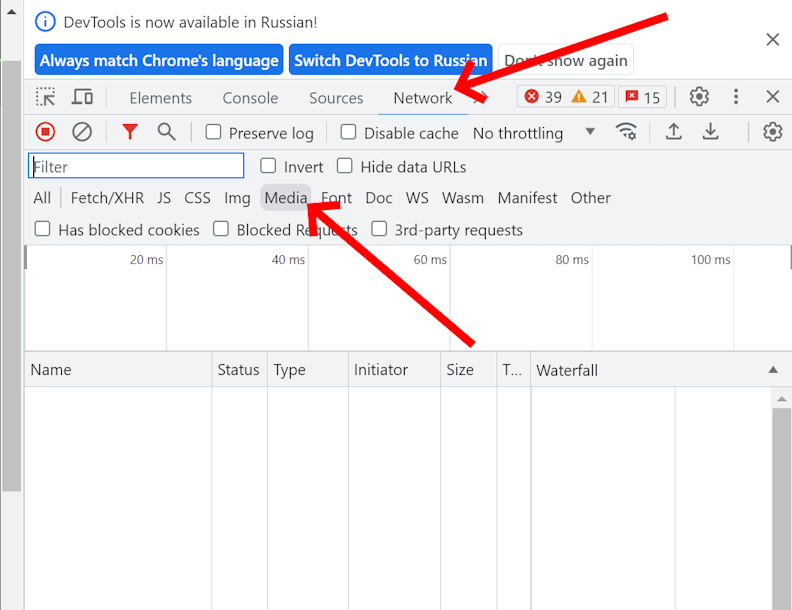Screen dimensions: 792x610
Task: Click the page scrollbar up arrow
Action: [x=12, y=11]
